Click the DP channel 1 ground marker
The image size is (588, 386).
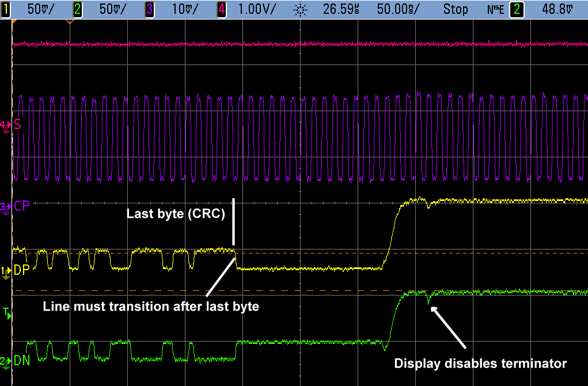click(6, 271)
